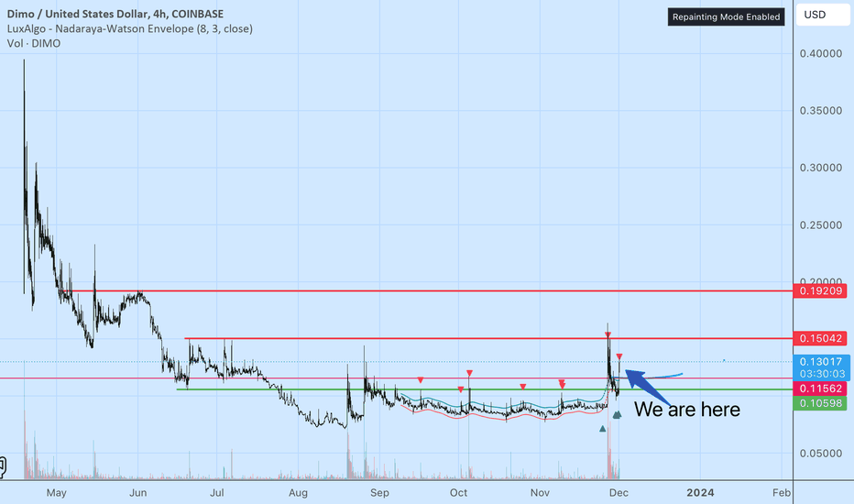The height and width of the screenshot is (504, 854).
Task: Select the green 0.10598 price label
Action: pyautogui.click(x=820, y=403)
